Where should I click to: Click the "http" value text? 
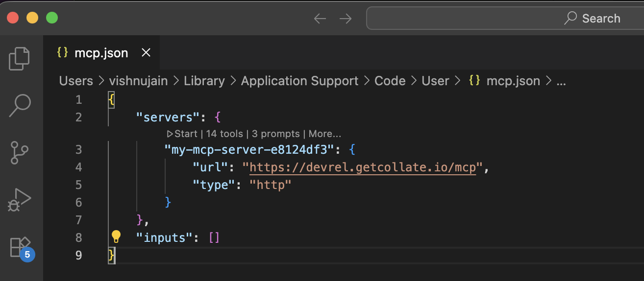271,185
